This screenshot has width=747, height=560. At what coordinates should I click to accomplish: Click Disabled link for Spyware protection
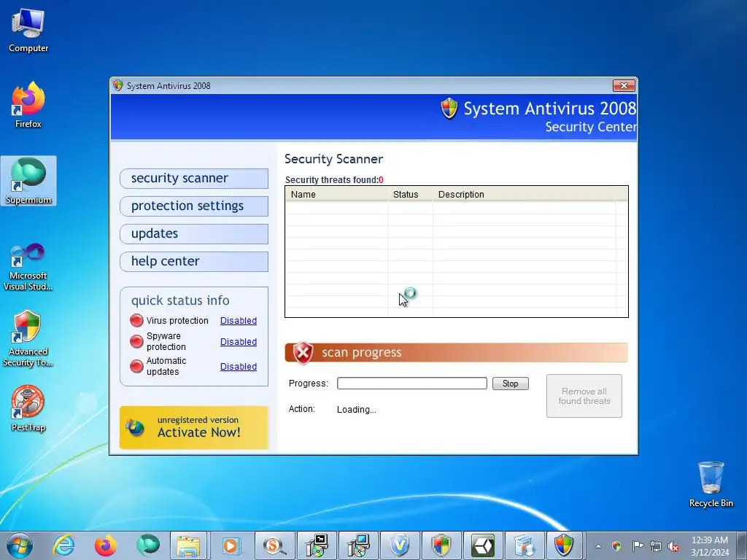(x=239, y=341)
